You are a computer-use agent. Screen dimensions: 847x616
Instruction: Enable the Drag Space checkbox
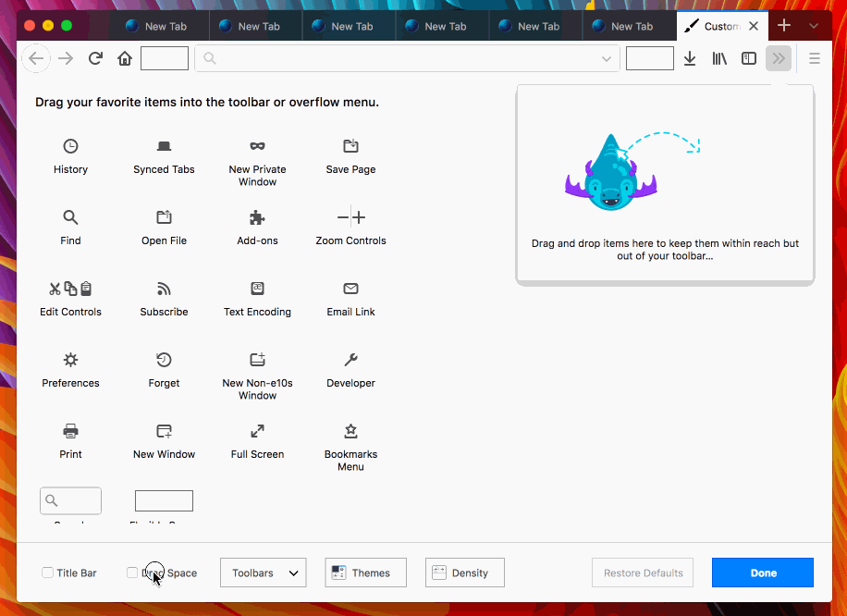click(132, 573)
